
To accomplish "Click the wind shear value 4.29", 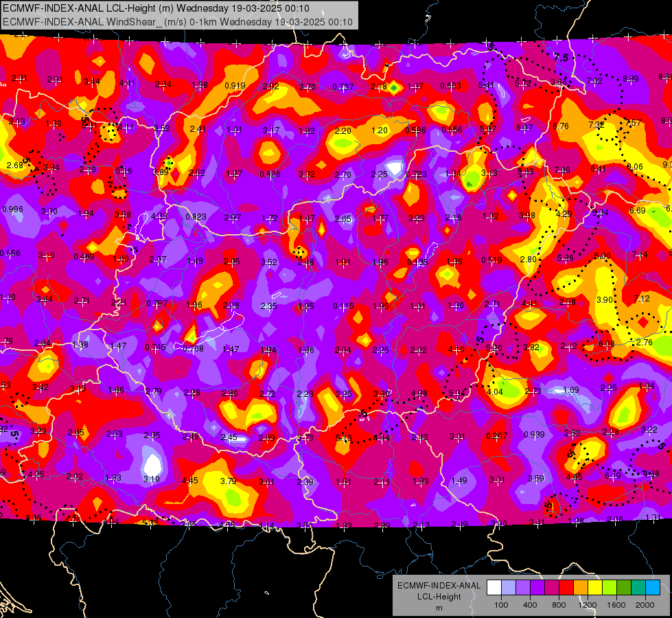I will tap(564, 214).
